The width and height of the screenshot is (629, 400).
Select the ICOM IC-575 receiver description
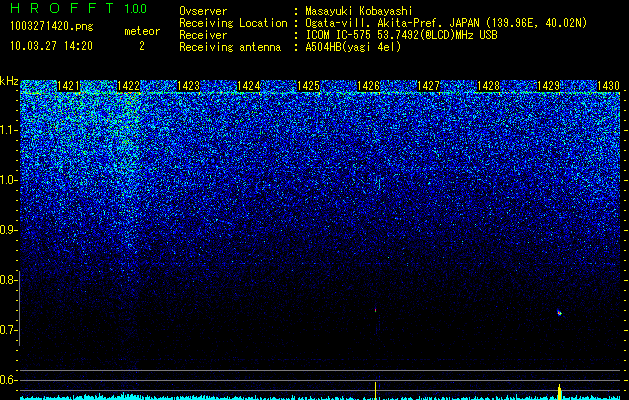coord(401,35)
